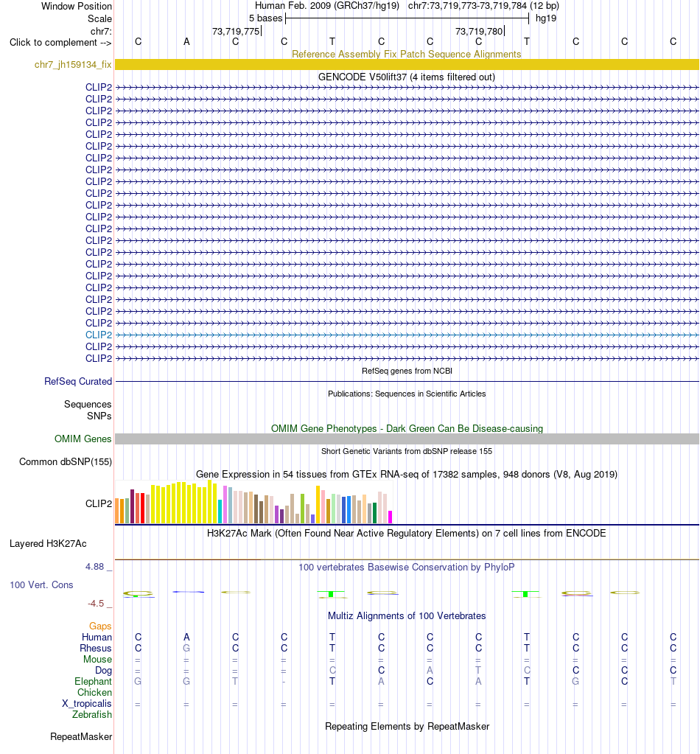Click the 5 bases scale bar
The image size is (700, 754).
click(x=407, y=18)
